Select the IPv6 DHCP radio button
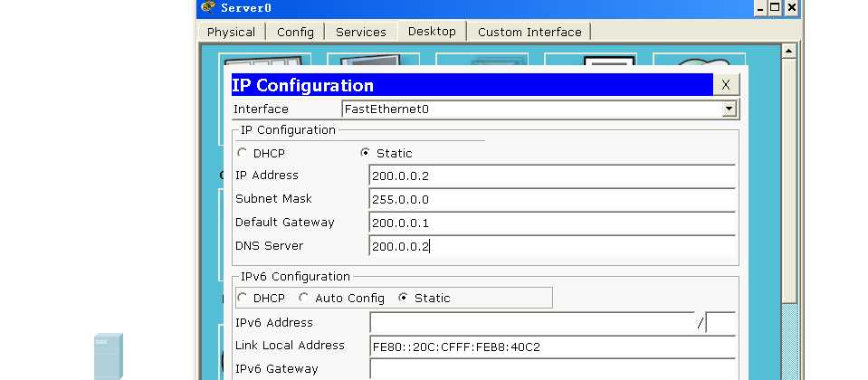 point(242,298)
